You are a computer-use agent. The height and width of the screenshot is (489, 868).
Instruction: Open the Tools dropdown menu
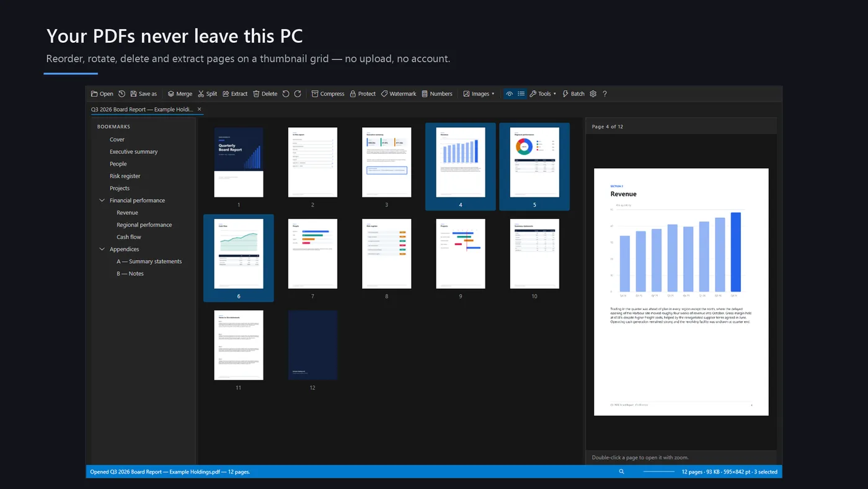tap(543, 94)
